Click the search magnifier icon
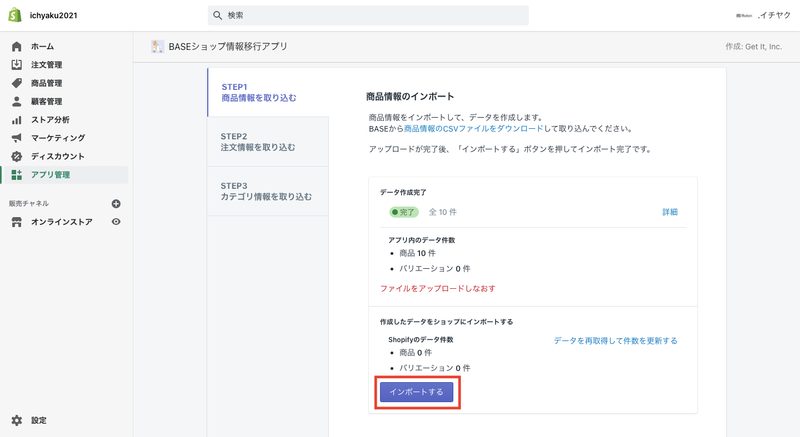Image resolution: width=800 pixels, height=437 pixels. pos(217,15)
